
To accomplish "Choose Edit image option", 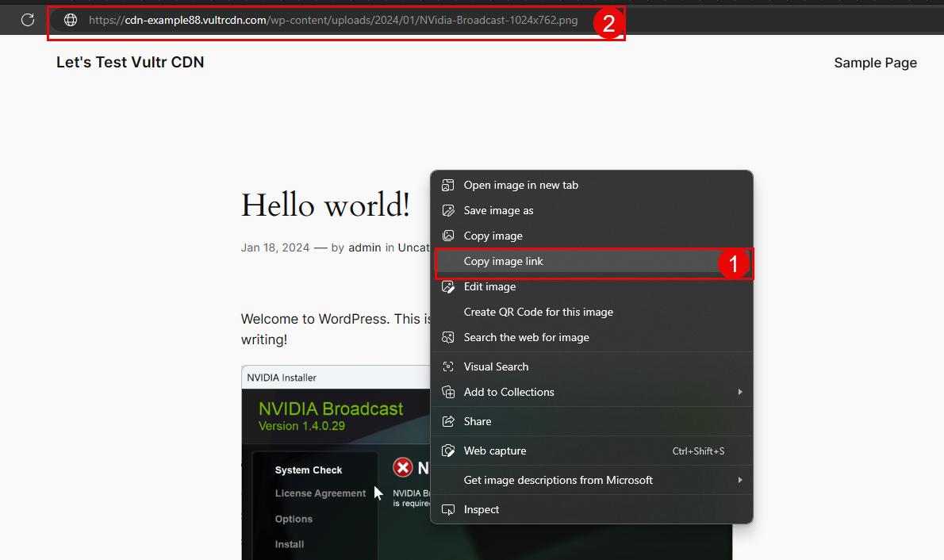I will pos(592,286).
